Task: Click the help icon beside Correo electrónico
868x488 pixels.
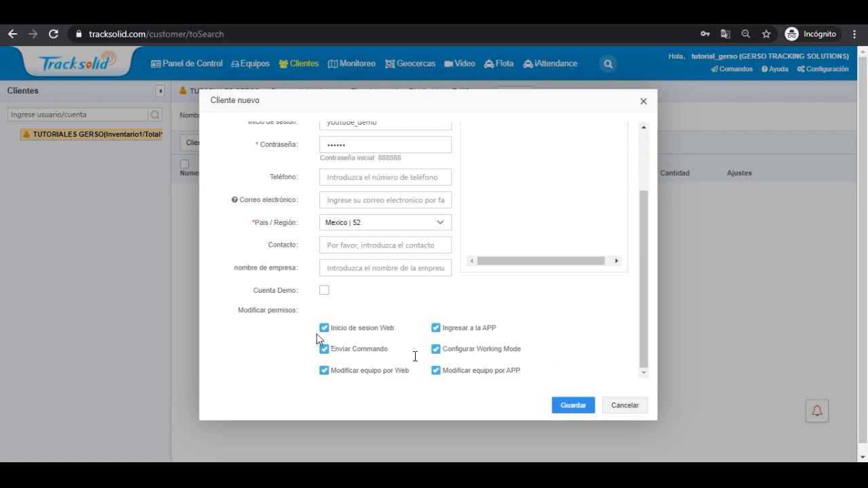Action: (235, 200)
